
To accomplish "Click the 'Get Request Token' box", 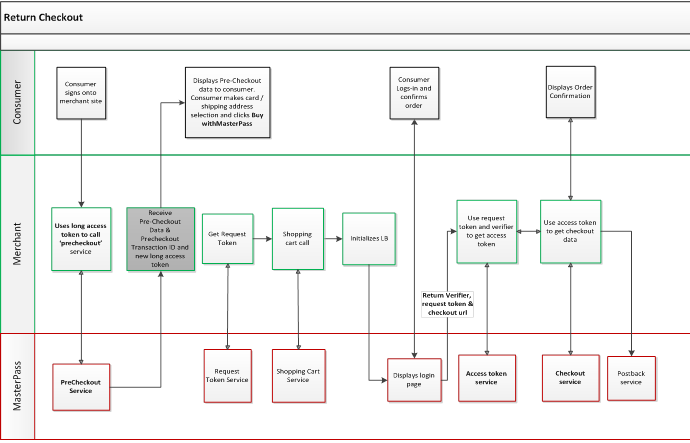I will [228, 239].
